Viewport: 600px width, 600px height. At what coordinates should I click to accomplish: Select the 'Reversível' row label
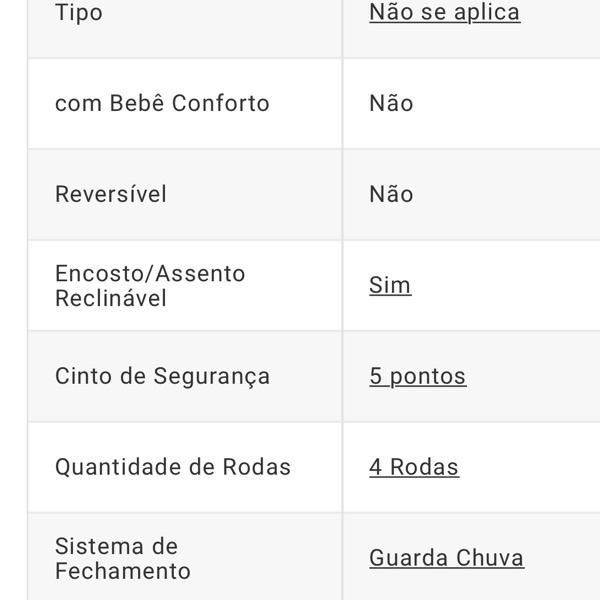coord(111,194)
